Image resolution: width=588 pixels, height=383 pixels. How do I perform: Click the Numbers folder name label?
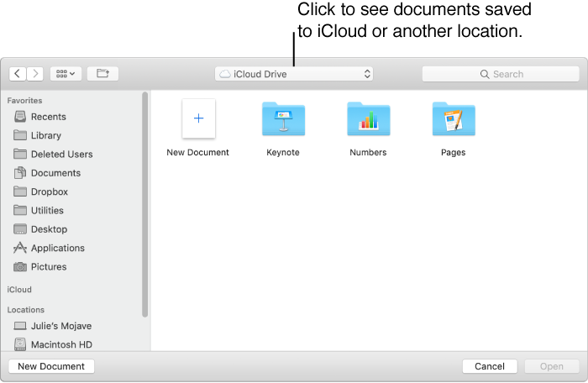point(368,152)
